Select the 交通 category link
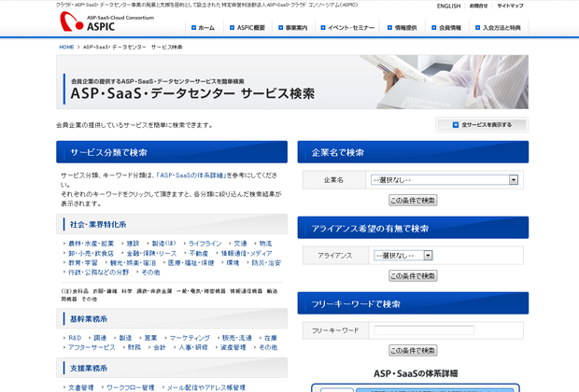 pos(240,244)
